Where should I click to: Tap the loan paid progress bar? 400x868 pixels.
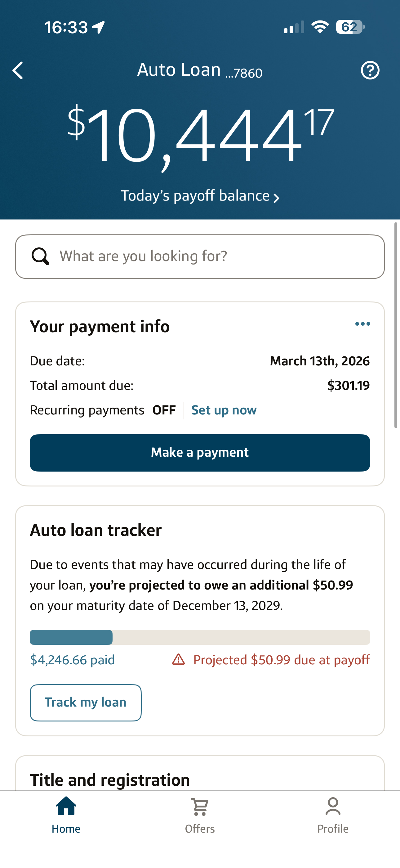pos(200,637)
